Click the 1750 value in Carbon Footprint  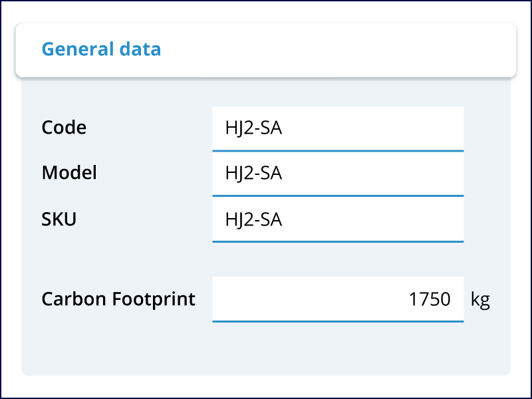(430, 299)
